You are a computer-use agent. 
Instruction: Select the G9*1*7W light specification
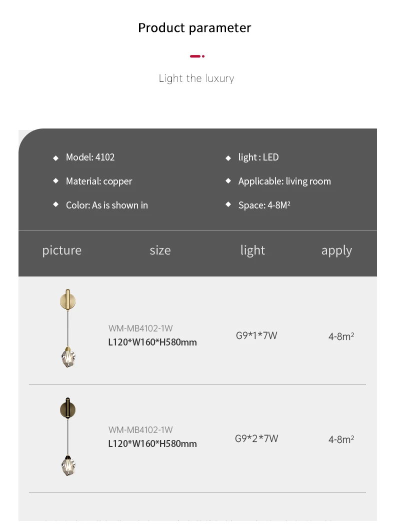(256, 335)
